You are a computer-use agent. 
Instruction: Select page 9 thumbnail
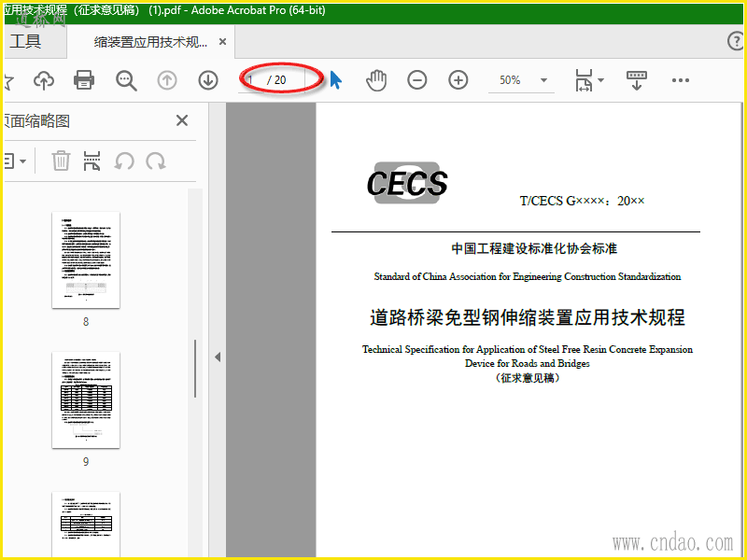[x=86, y=400]
